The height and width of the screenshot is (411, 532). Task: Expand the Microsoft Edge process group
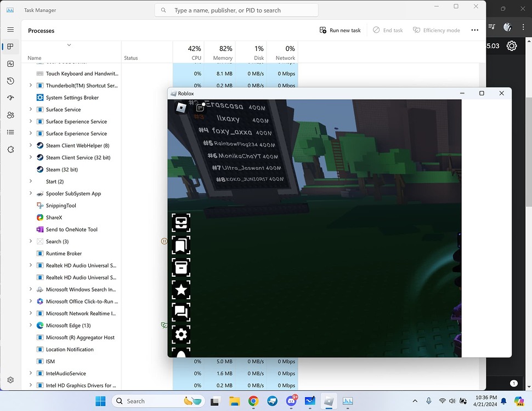30,325
